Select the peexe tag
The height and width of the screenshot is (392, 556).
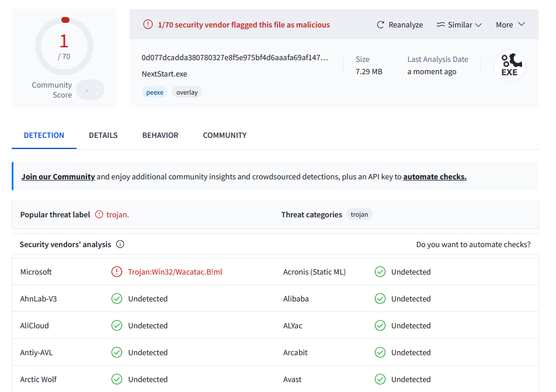pyautogui.click(x=155, y=92)
